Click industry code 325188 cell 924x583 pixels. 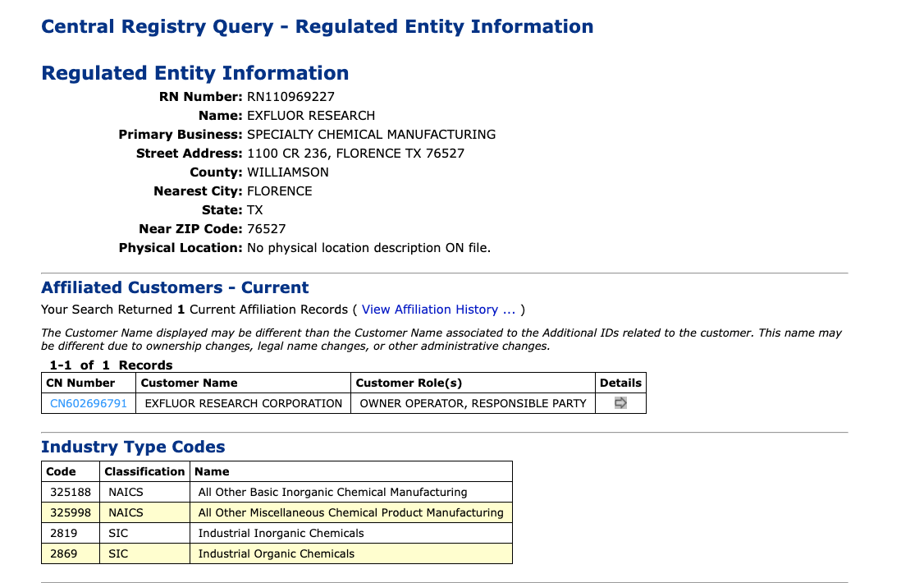pyautogui.click(x=71, y=492)
